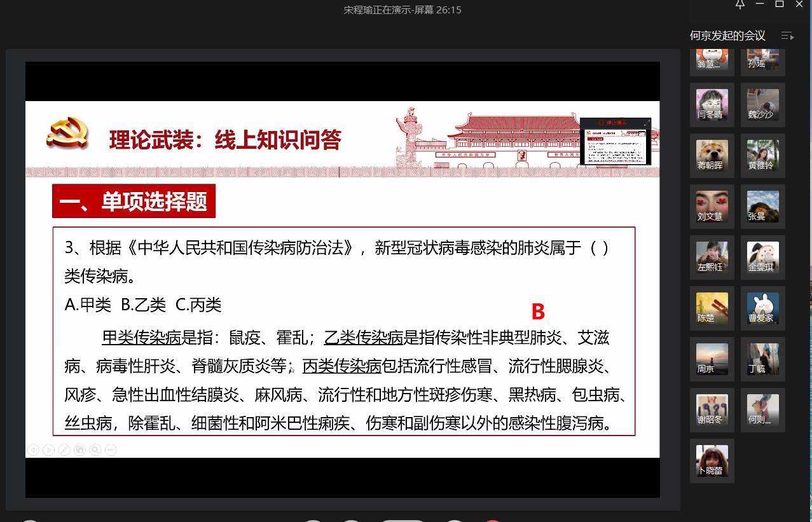Click 卜晓蕾's participant tile

coord(712,461)
